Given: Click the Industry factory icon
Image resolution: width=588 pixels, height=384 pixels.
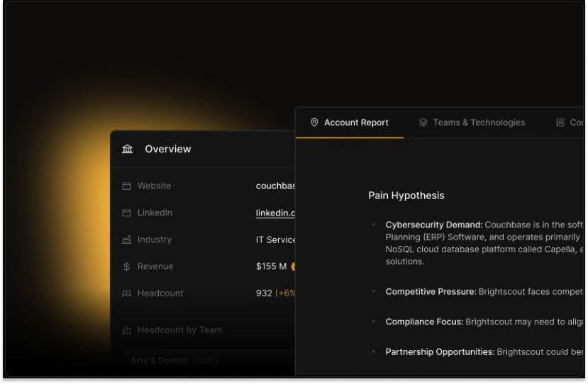Looking at the screenshot, I should pyautogui.click(x=127, y=239).
